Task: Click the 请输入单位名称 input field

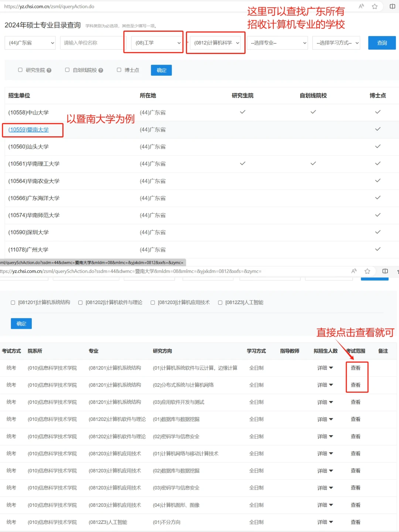Action: coord(91,43)
